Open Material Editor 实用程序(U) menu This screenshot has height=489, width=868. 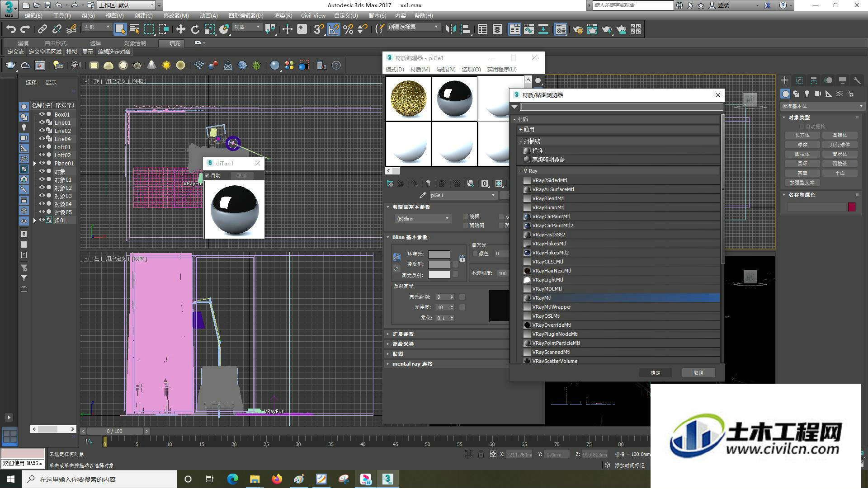[x=501, y=69]
